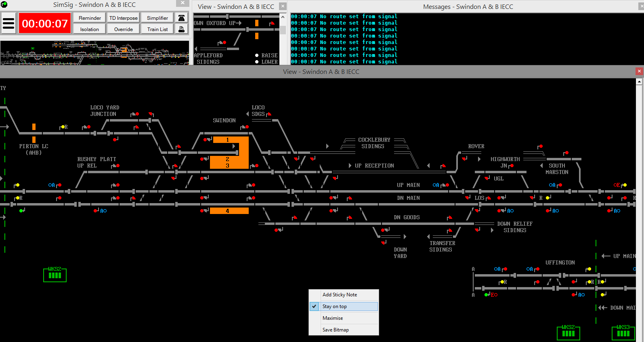Click red signal beside Loco Sdgs
644x342 pixels.
click(x=269, y=114)
